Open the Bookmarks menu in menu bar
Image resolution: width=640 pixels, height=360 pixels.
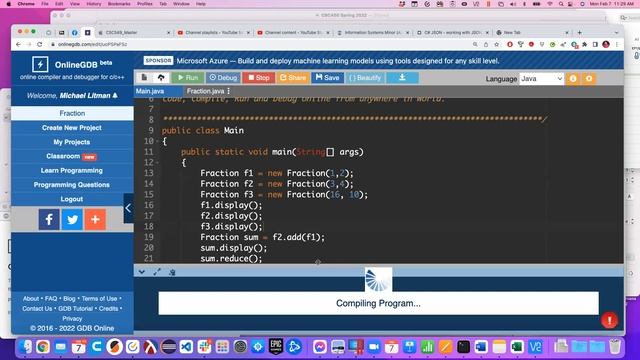119,4
